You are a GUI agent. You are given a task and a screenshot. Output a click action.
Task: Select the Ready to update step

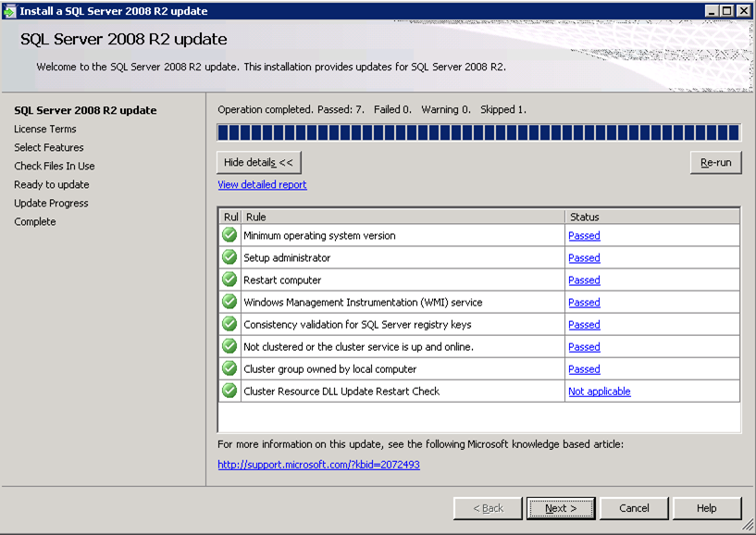[52, 184]
